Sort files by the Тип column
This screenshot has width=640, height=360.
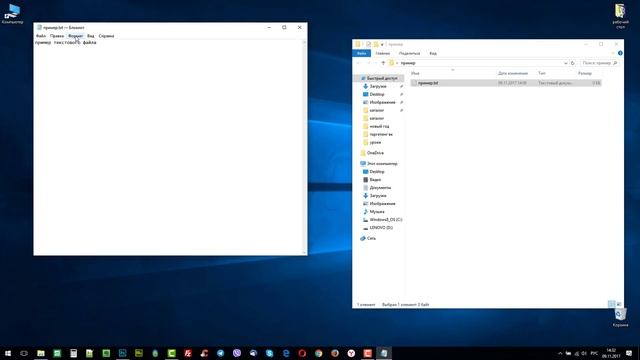542,73
